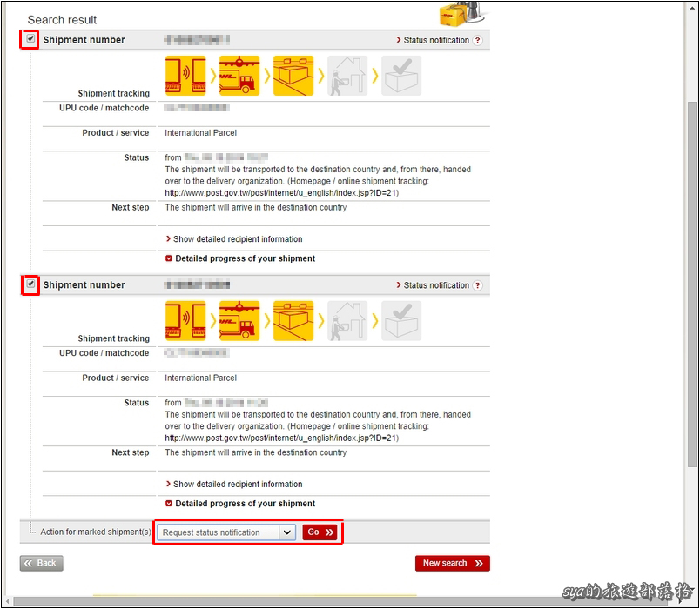This screenshot has width=700, height=609.
Task: Click second shipment's Next step arrival text
Action: (x=255, y=452)
